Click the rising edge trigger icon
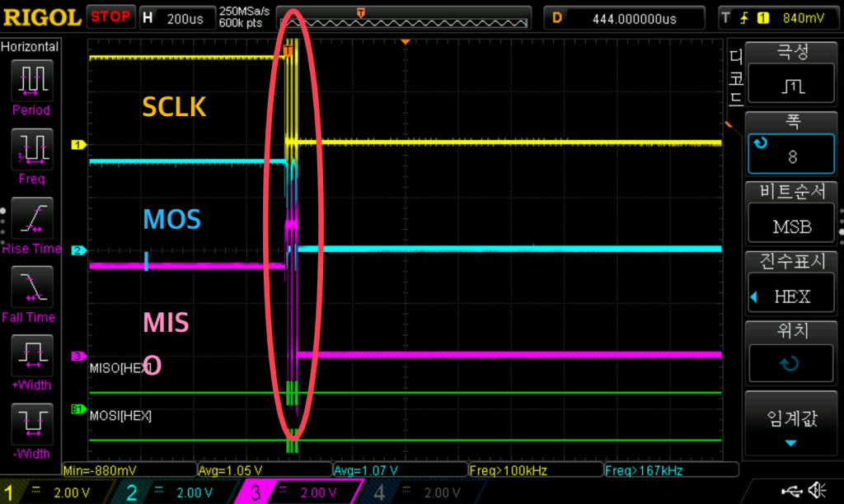The width and height of the screenshot is (844, 504). point(744,18)
